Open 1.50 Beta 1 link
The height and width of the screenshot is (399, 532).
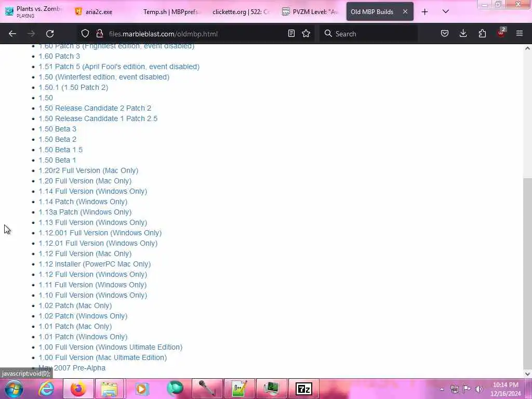[x=57, y=160]
